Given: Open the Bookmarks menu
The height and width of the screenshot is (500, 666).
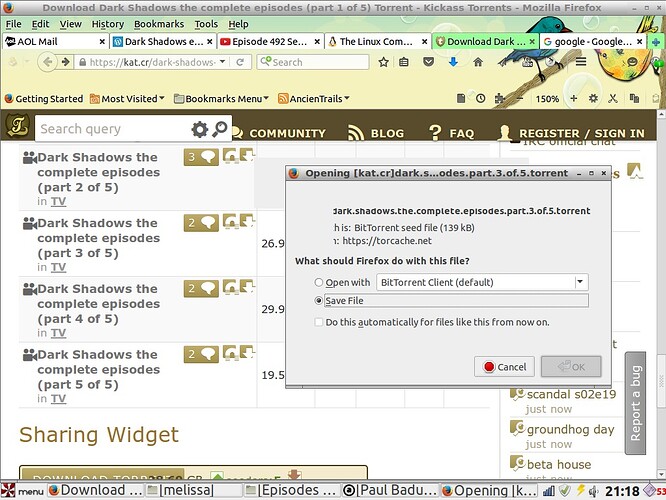Looking at the screenshot, I should point(159,24).
